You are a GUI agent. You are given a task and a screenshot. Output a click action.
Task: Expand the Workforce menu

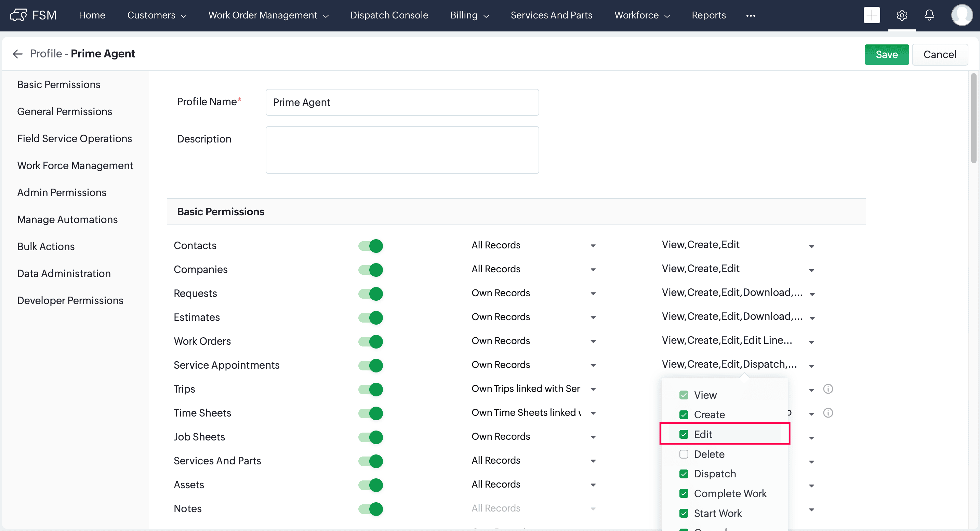tap(642, 15)
